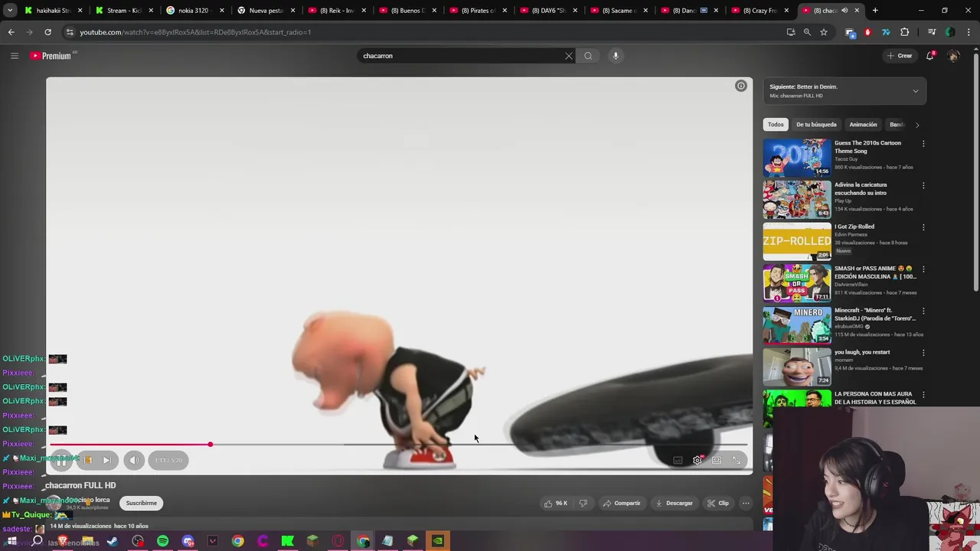
Task: Open the video info card icon
Action: 740,86
